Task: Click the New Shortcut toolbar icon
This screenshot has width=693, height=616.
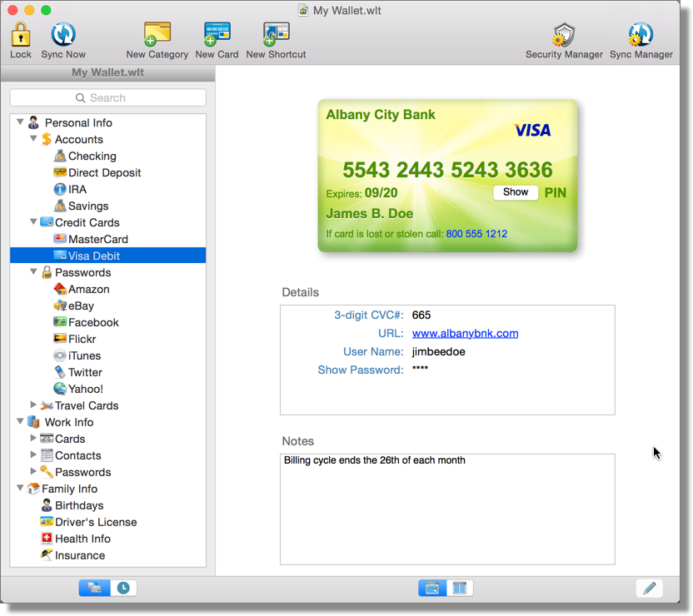Action: pos(276,34)
